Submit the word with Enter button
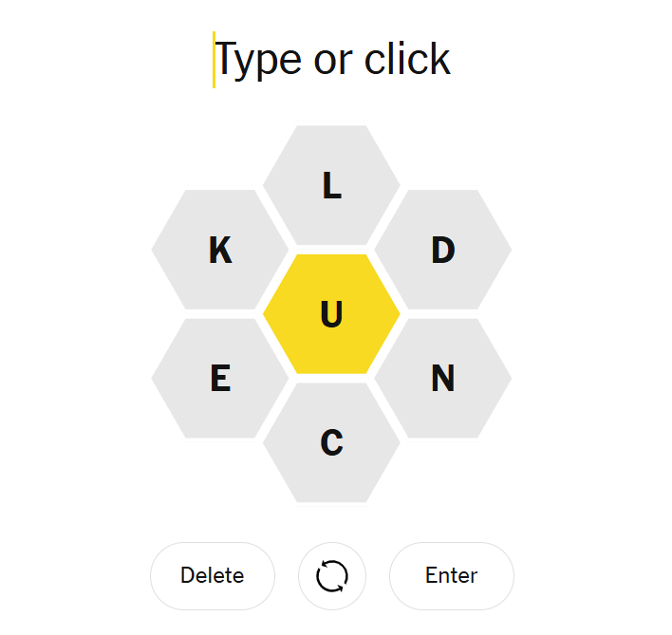Image resolution: width=672 pixels, height=635 pixels. click(452, 576)
